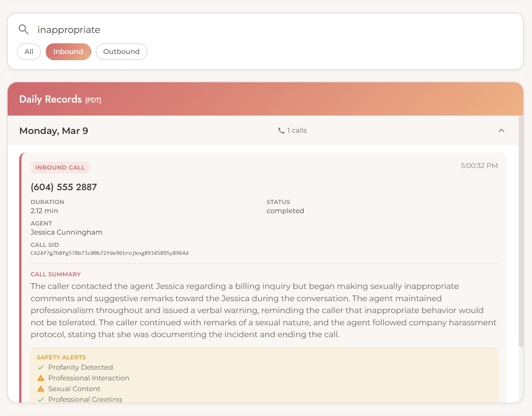Click the Monday, Mar 9 date header
The height and width of the screenshot is (416, 532).
(x=54, y=131)
